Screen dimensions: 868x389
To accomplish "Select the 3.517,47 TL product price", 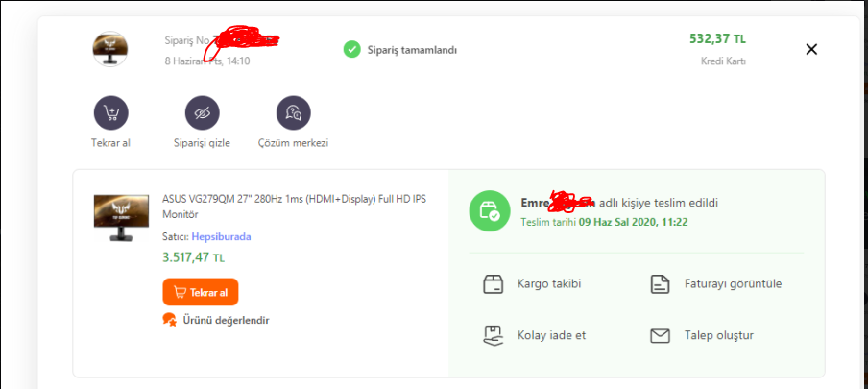I will coord(194,257).
